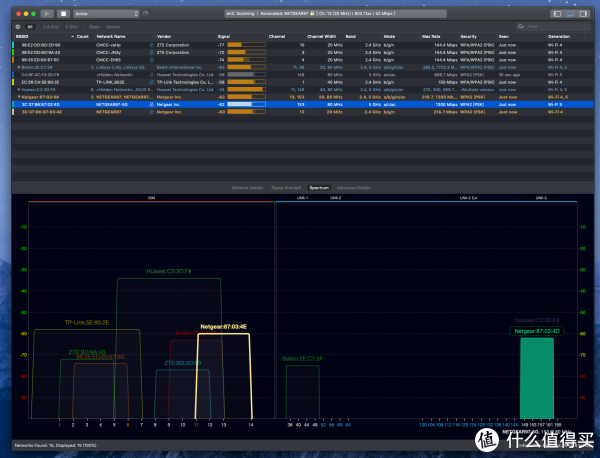Click the UNII-2 Ext band label
The image size is (600, 458).
pyautogui.click(x=468, y=198)
